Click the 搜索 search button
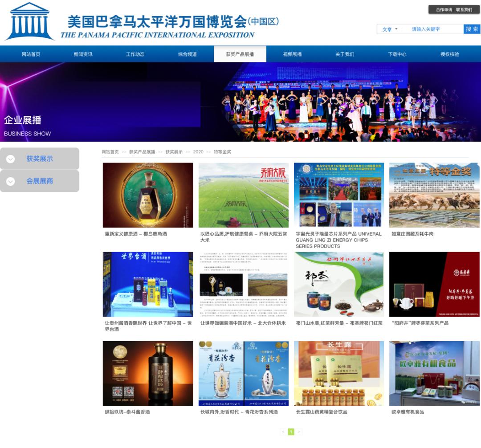This screenshot has height=448, width=481. pos(472,29)
